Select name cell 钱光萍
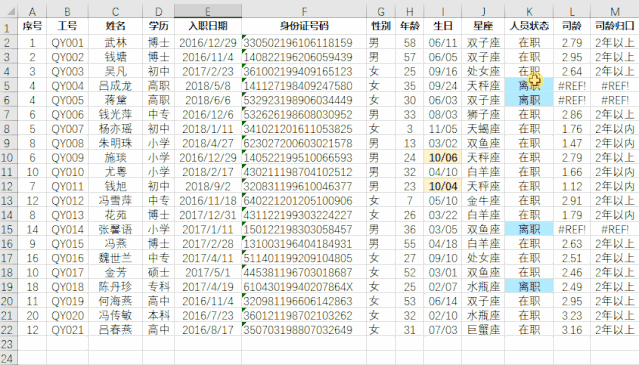 [115, 114]
